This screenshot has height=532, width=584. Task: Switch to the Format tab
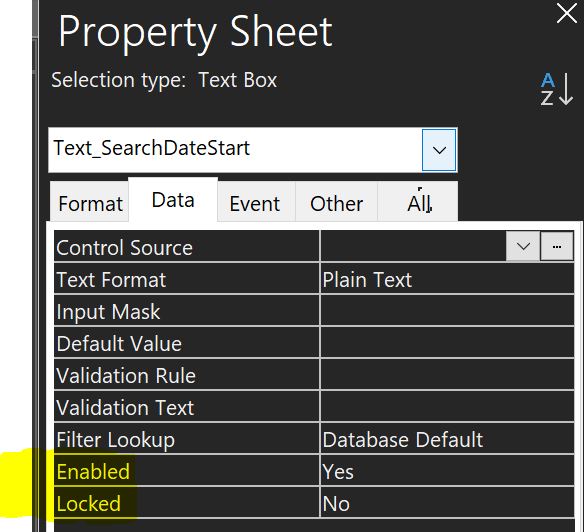click(90, 203)
